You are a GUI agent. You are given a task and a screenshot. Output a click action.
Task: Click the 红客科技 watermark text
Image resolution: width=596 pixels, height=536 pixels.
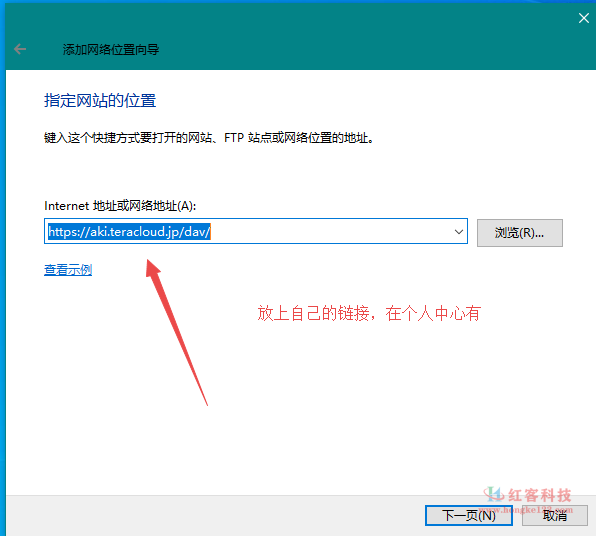click(540, 495)
